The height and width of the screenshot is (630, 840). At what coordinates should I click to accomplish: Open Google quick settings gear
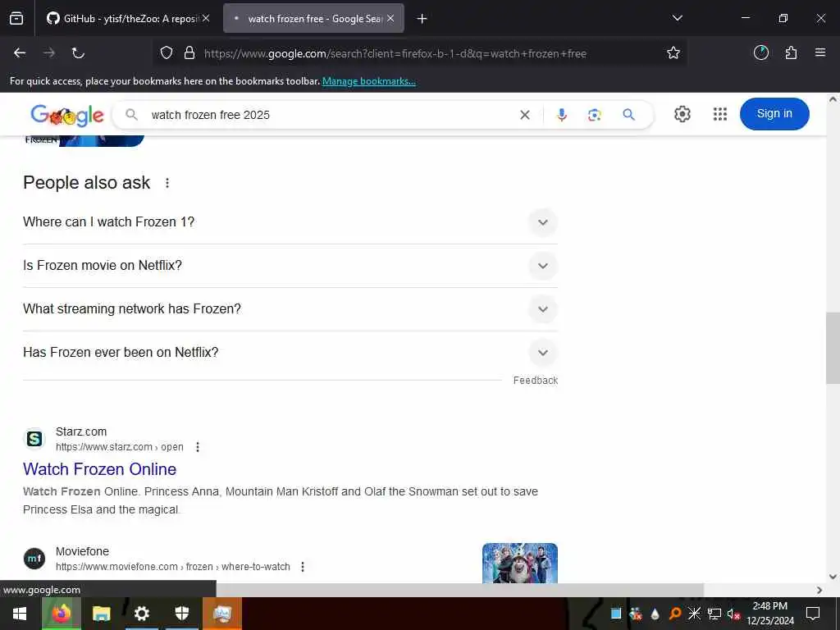click(x=682, y=114)
